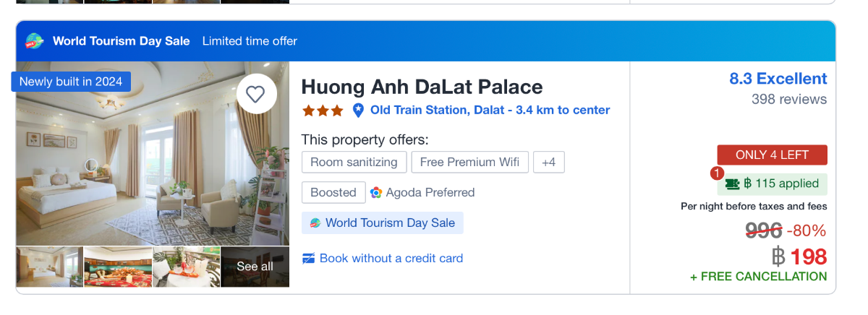Click the Boosted label
This screenshot has height=315, width=868.
(333, 192)
